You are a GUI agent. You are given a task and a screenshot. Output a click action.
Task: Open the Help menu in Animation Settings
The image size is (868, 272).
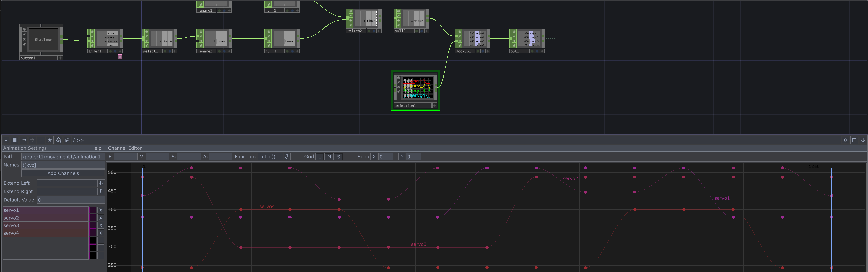(96, 148)
